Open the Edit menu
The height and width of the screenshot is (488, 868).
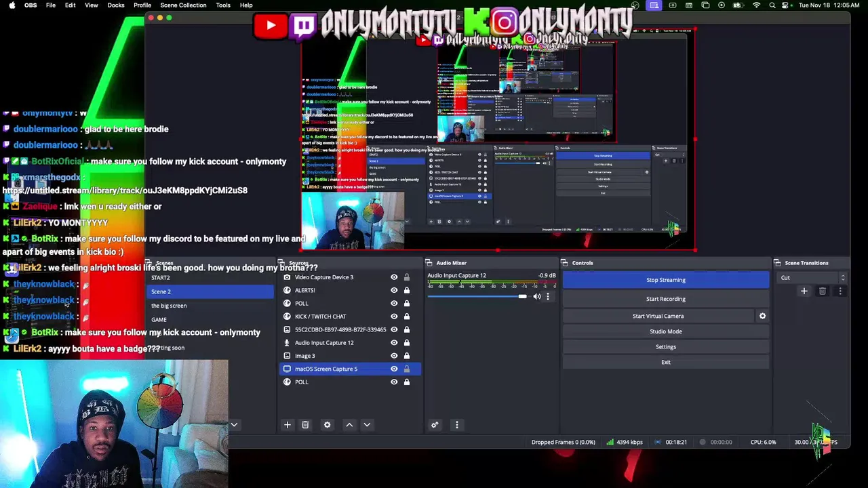click(x=70, y=5)
